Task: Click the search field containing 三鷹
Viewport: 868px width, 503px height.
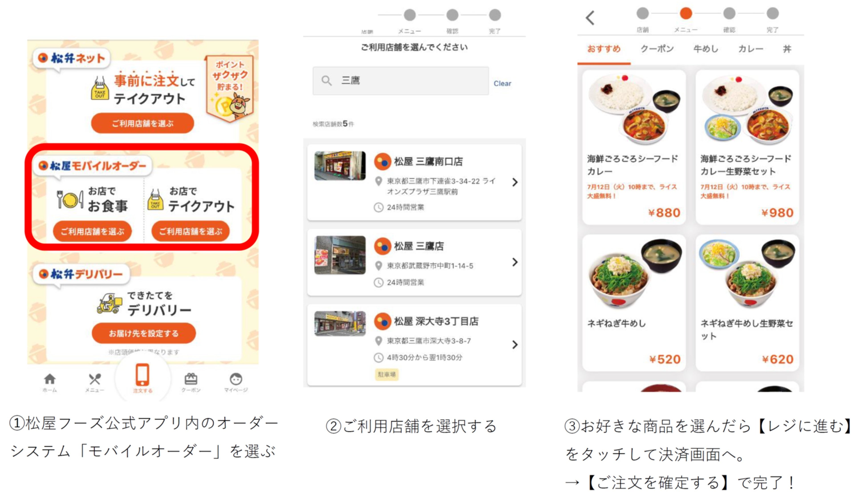Action: (401, 81)
